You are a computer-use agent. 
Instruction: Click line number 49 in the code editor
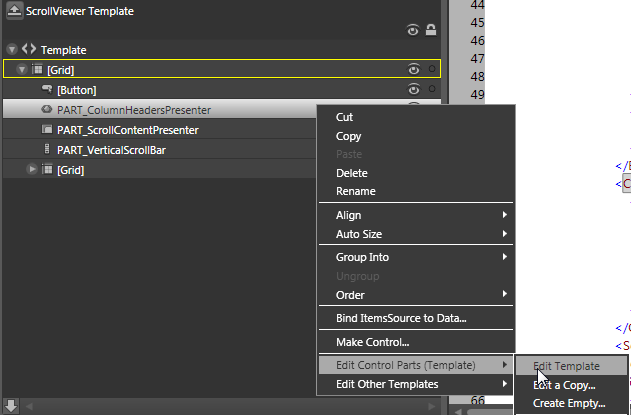point(477,95)
